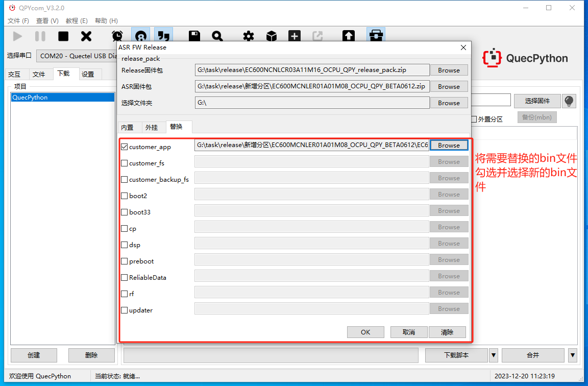Close the ASR FW Release dialog
Screen dimensions: 588x386
[x=463, y=47]
